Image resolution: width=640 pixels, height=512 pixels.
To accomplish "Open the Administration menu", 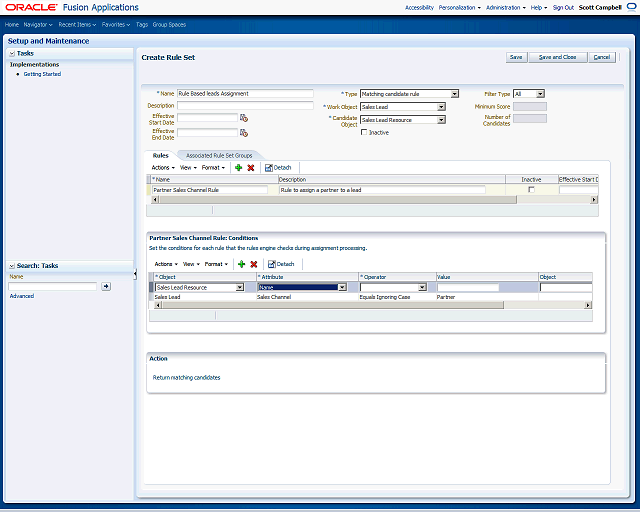I will coord(506,7).
